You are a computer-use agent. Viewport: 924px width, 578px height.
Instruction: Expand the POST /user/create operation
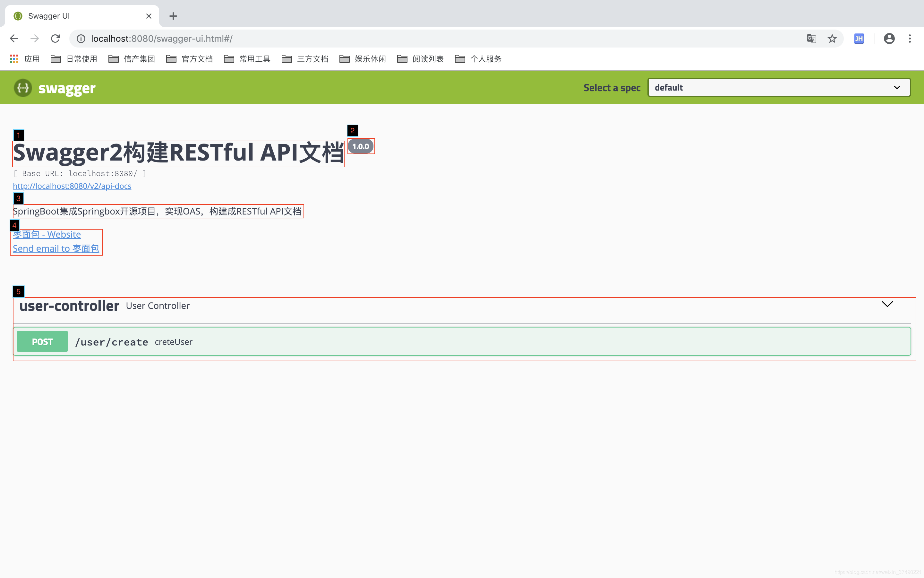click(x=462, y=341)
